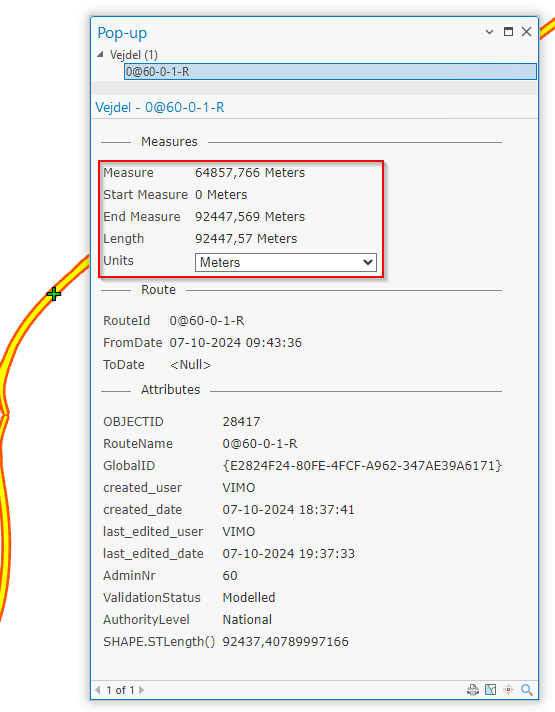Click the select feature icon in pop-up footer

(491, 690)
